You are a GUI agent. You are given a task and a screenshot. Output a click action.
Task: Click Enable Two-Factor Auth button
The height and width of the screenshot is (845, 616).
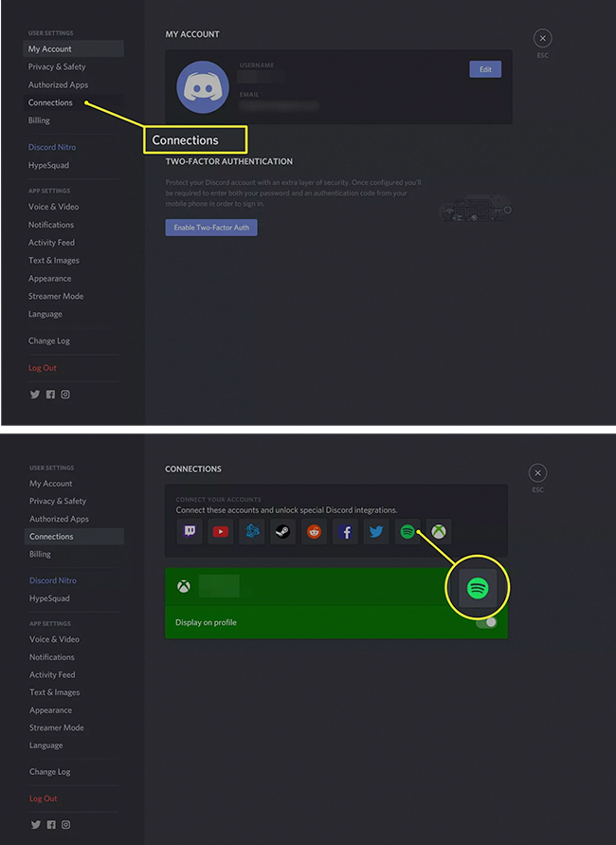(x=211, y=228)
